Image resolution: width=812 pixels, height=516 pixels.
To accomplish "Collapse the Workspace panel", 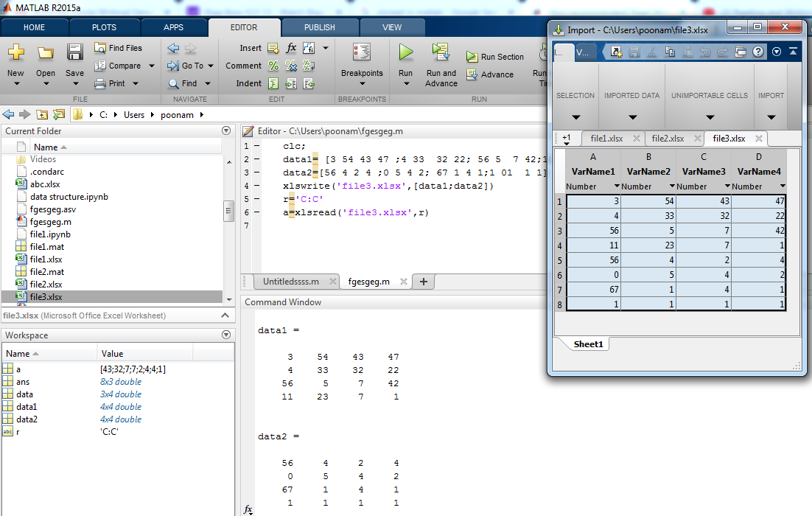I will [x=225, y=335].
